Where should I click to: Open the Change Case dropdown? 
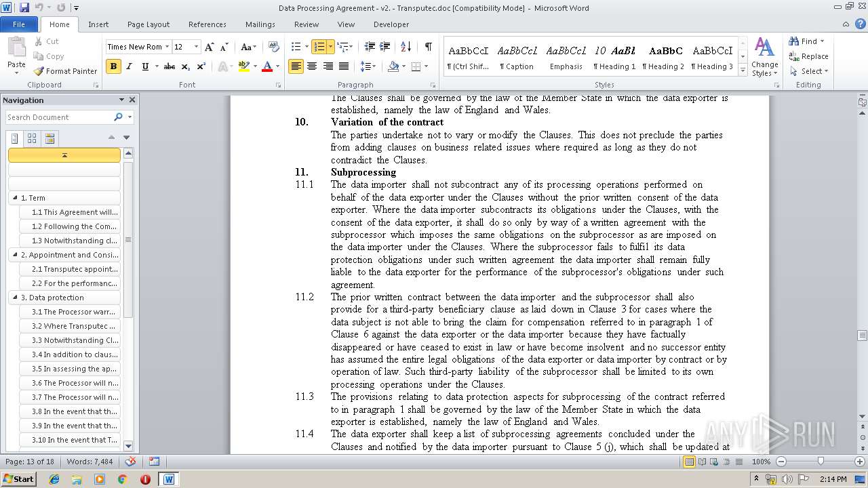pyautogui.click(x=248, y=47)
